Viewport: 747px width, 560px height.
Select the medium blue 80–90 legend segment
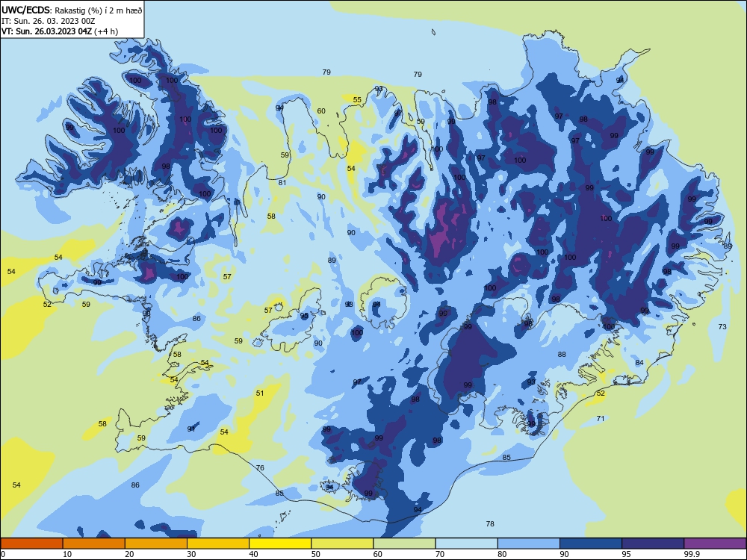point(529,544)
